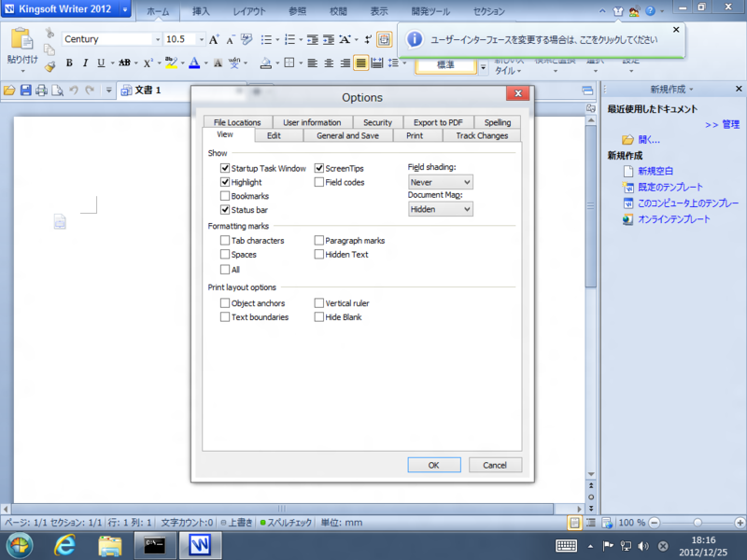Click the Save floppy disk icon

coord(26,90)
